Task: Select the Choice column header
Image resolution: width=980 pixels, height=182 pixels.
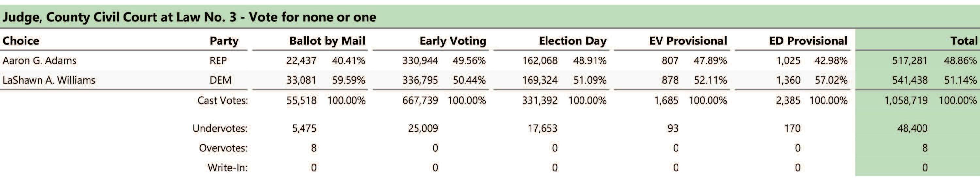Action: tap(21, 41)
